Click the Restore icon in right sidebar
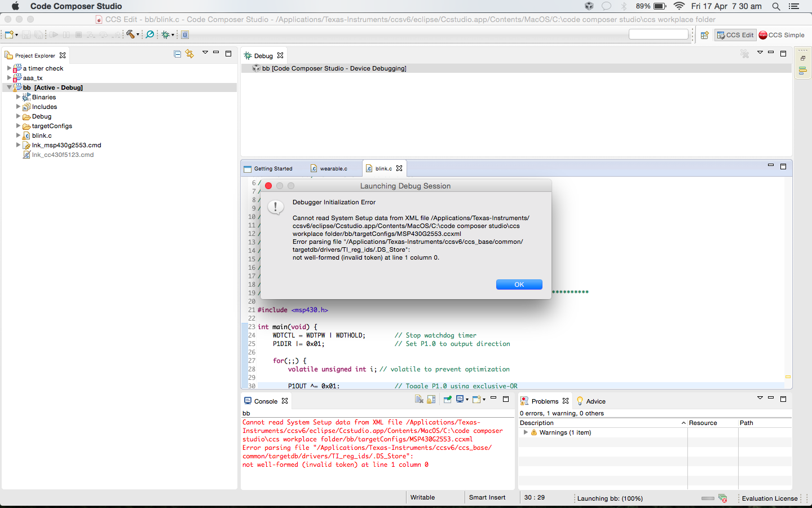The width and height of the screenshot is (812, 508). (803, 58)
